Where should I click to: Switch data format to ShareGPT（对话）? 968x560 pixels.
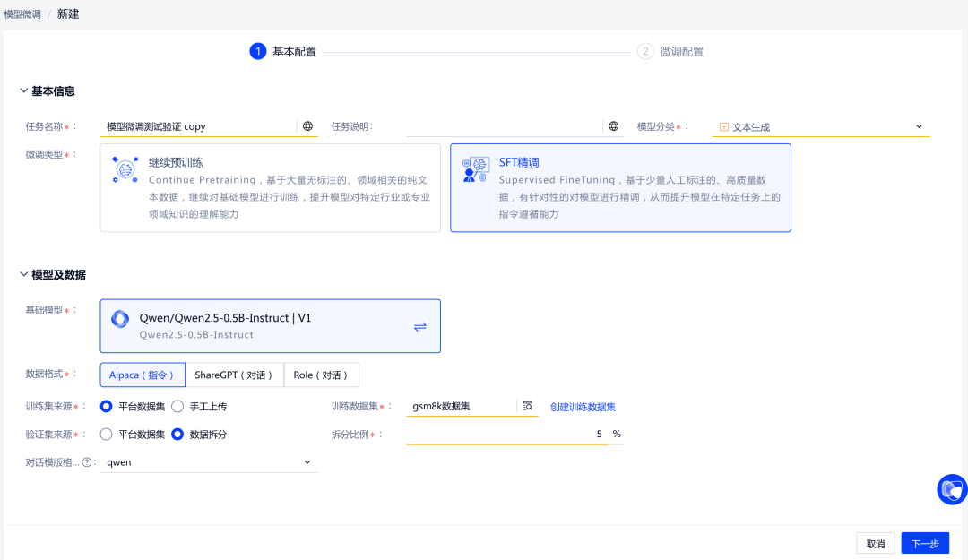click(x=234, y=375)
